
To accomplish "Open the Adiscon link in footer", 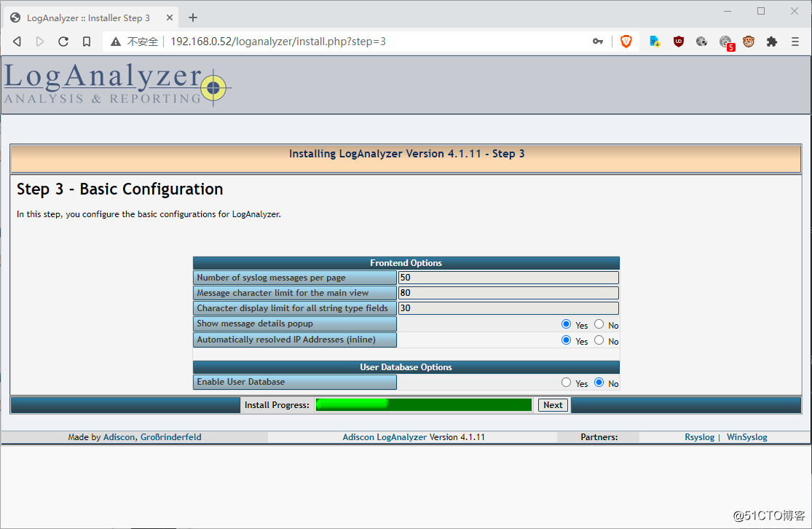I will pos(119,436).
